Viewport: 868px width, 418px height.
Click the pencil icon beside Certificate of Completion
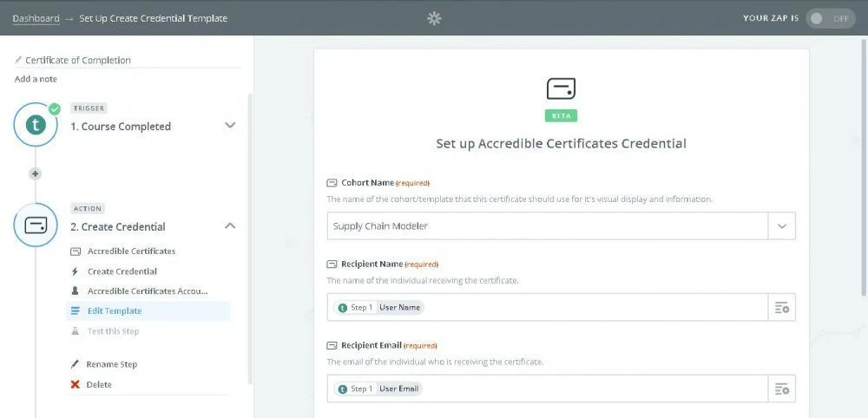click(x=19, y=61)
